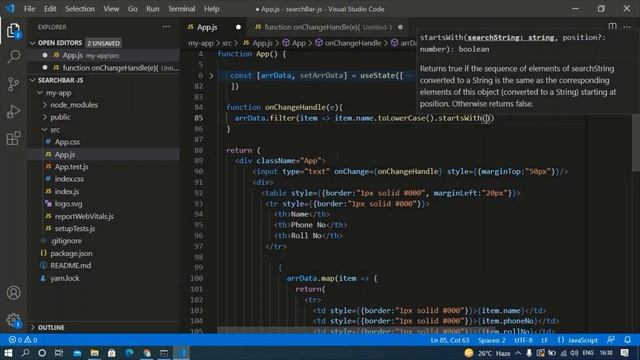Open the Run menu
Image resolution: width=640 pixels, height=360 pixels.
click(153, 9)
